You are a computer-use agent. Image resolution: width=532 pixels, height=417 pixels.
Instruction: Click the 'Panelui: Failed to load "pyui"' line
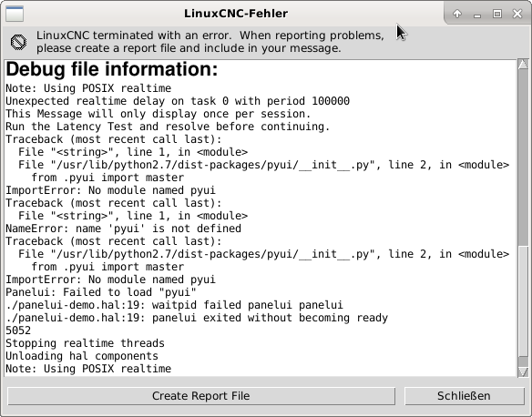click(x=101, y=292)
